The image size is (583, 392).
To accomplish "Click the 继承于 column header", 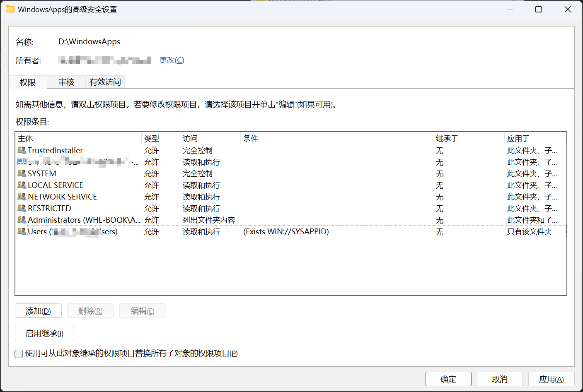I will 468,139.
